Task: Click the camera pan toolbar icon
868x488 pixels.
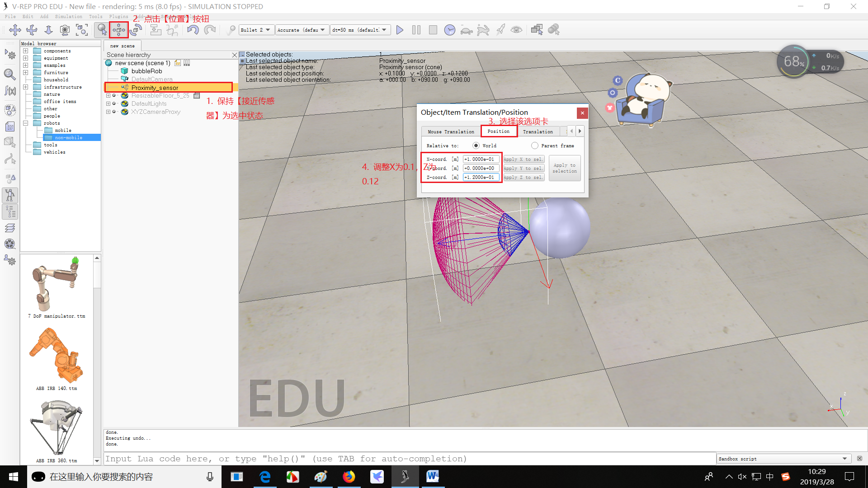Action: [x=15, y=30]
